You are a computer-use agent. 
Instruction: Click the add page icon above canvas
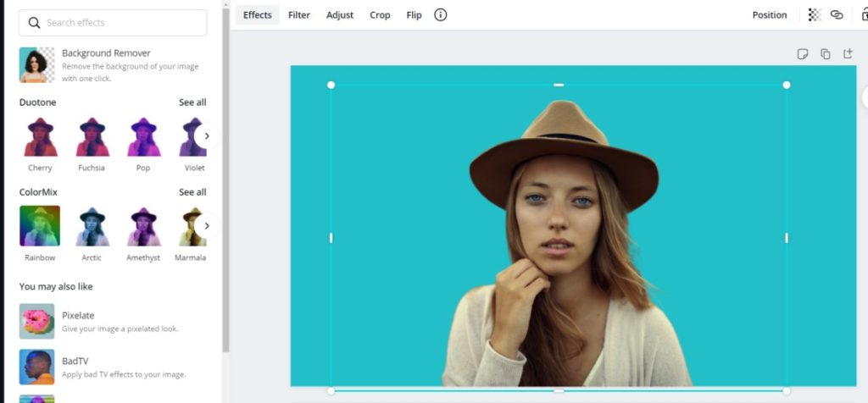coord(848,53)
